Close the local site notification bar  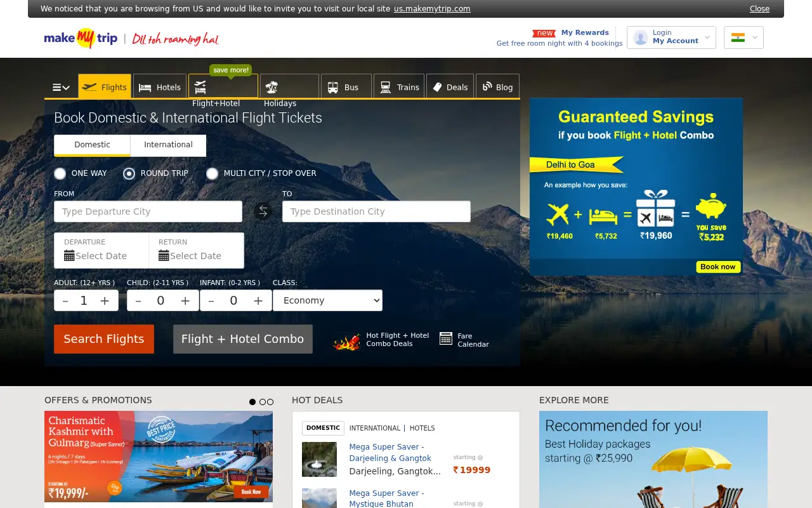tap(759, 9)
